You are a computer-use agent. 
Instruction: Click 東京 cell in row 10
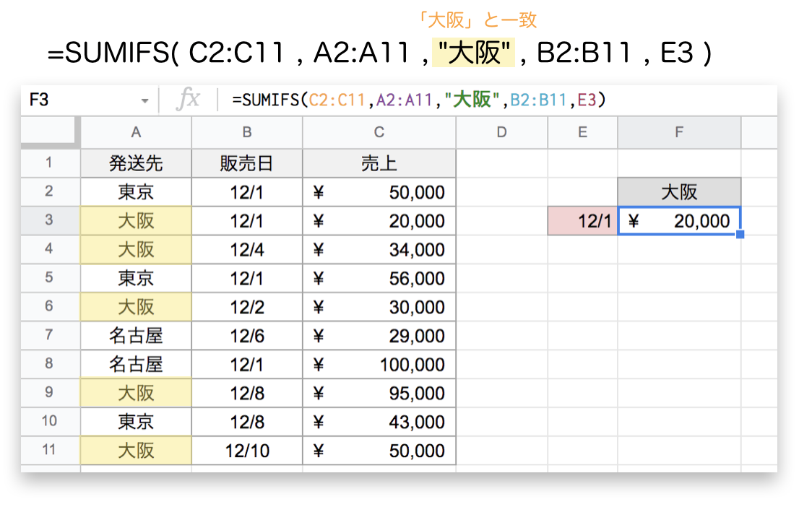137,422
